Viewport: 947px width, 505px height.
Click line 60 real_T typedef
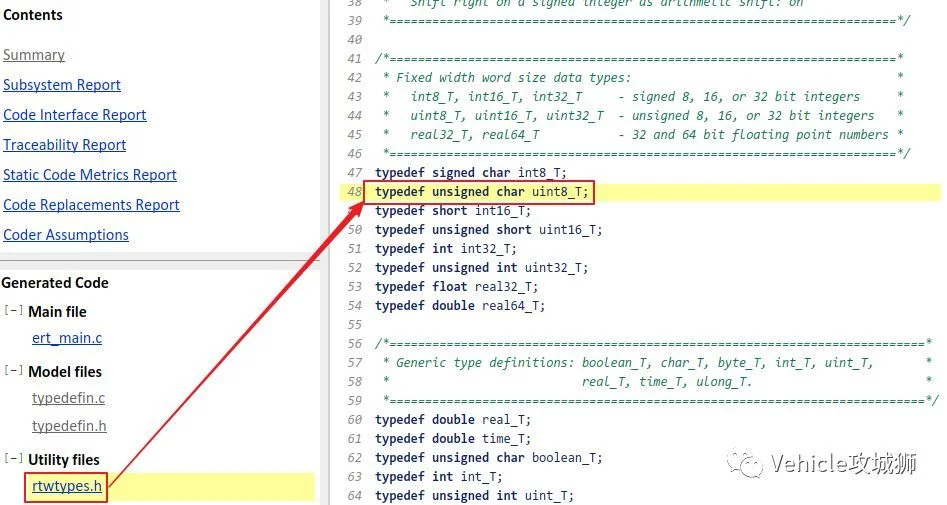point(453,420)
